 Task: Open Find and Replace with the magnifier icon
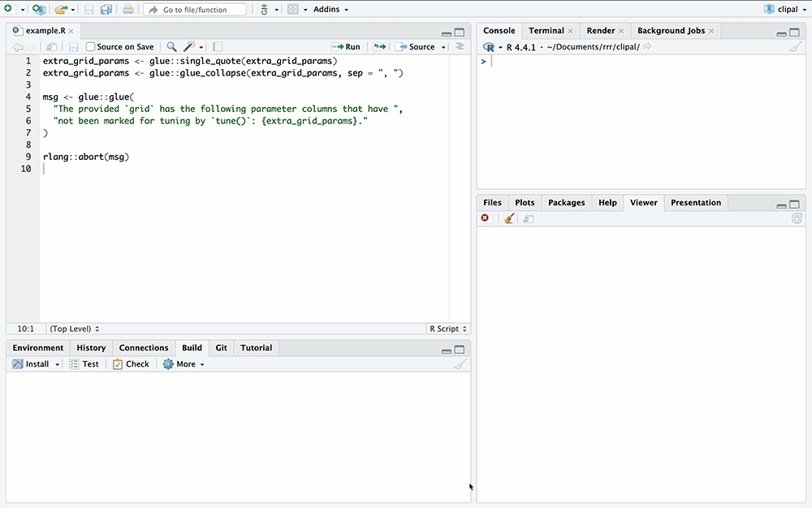171,46
